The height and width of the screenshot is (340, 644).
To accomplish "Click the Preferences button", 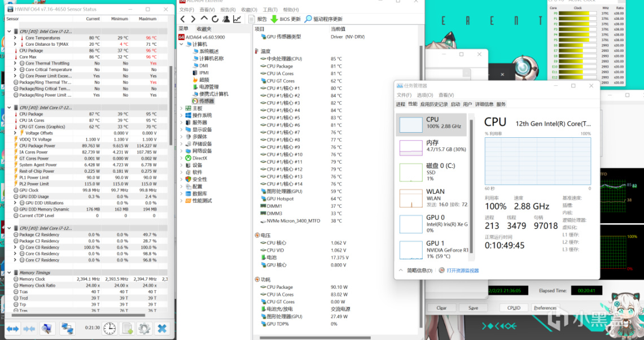I will 545,307.
